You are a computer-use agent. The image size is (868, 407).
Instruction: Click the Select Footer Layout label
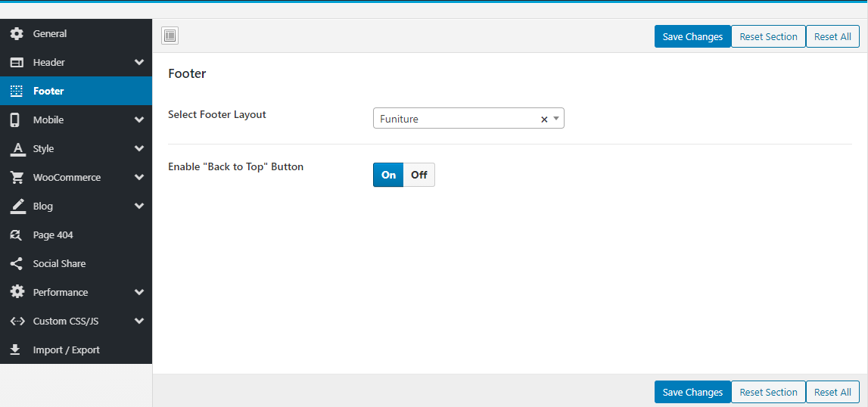point(217,115)
